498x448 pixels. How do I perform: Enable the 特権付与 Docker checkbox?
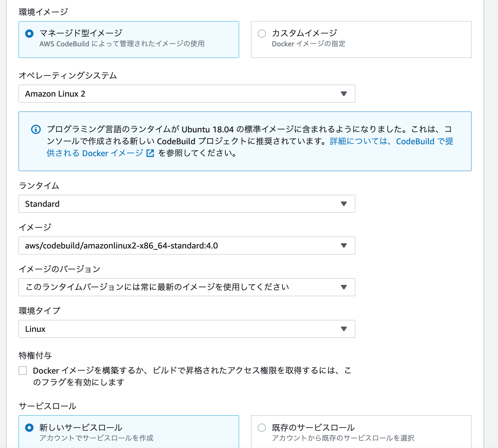[x=23, y=371]
